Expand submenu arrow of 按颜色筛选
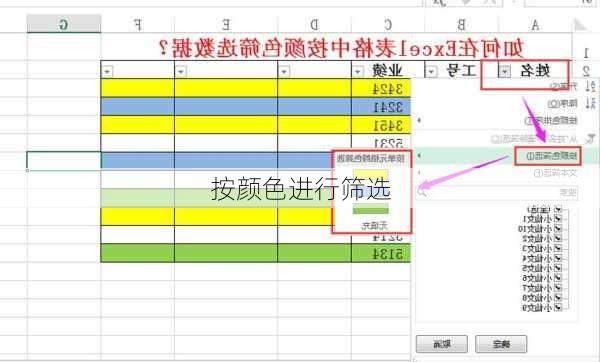The height and width of the screenshot is (362, 600). tap(419, 155)
